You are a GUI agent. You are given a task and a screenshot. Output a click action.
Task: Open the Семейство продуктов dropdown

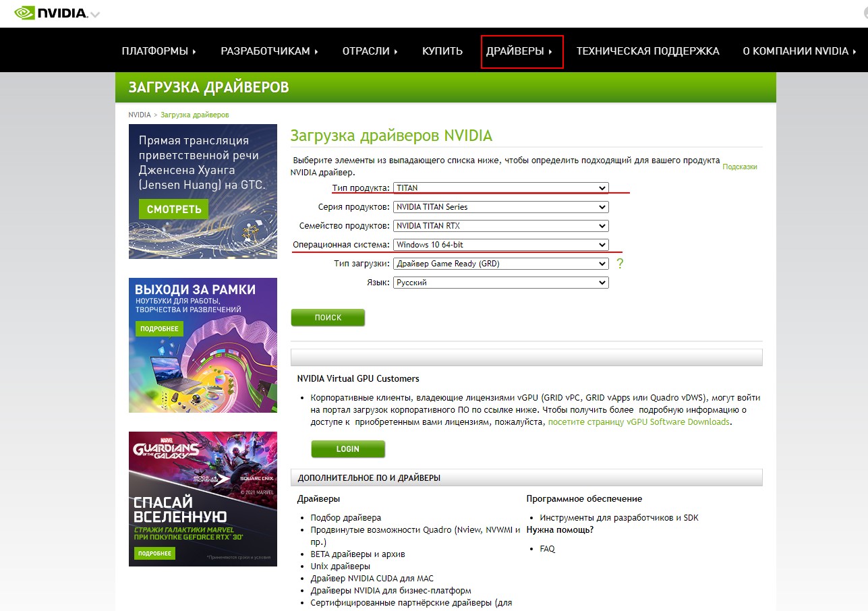click(500, 226)
